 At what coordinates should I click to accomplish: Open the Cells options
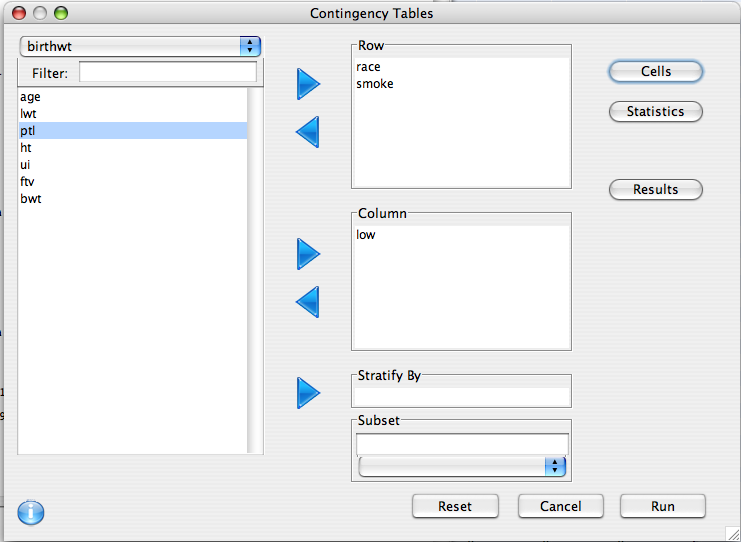[655, 71]
